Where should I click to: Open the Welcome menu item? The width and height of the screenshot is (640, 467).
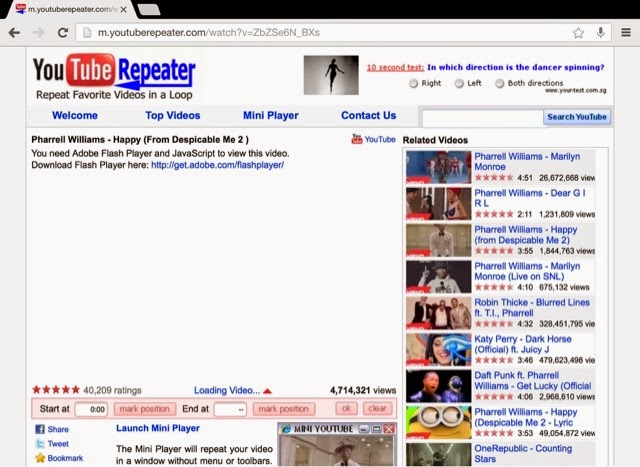75,116
